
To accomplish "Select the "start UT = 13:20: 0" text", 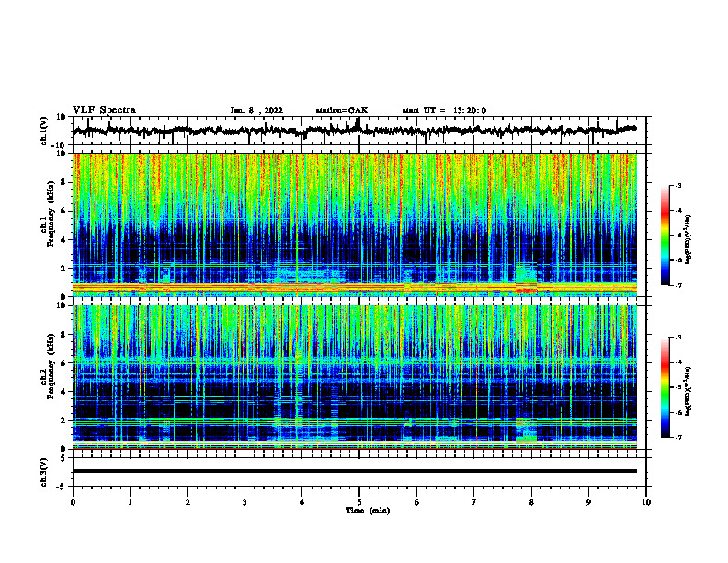I will coord(444,110).
